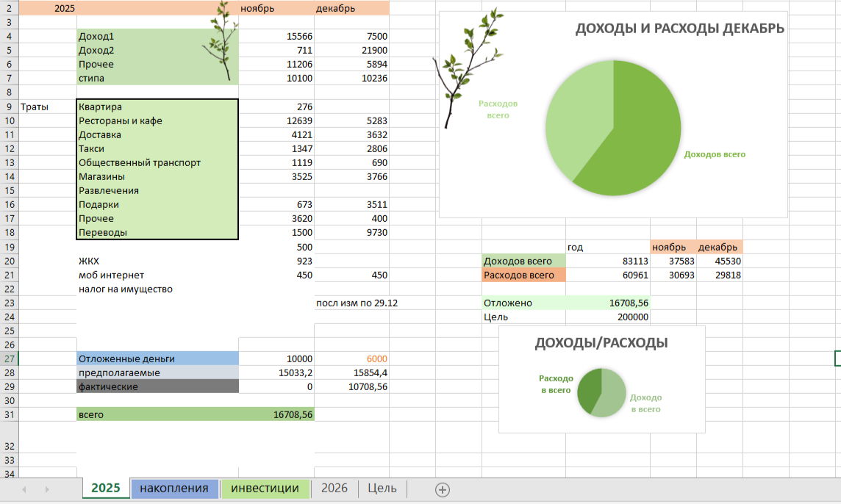Screen dimensions: 841x504
Task: Click the Цель value cell 200000
Action: (x=607, y=317)
